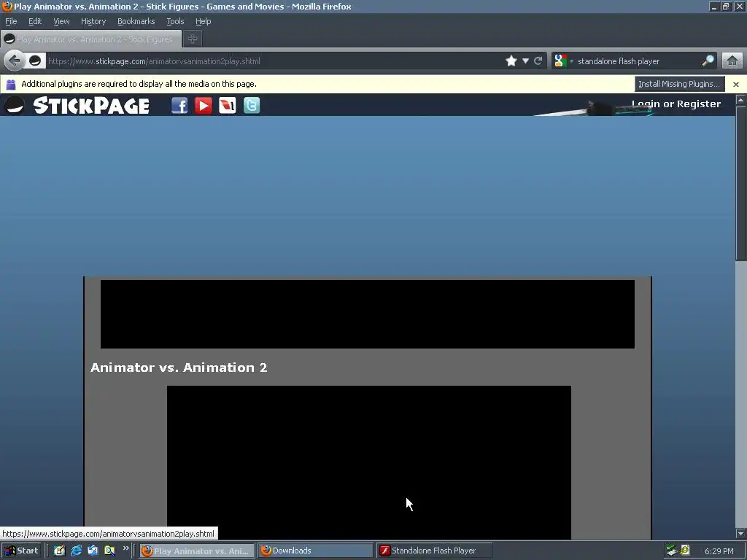
Task: Click the page scrollbar up arrow
Action: pos(740,100)
